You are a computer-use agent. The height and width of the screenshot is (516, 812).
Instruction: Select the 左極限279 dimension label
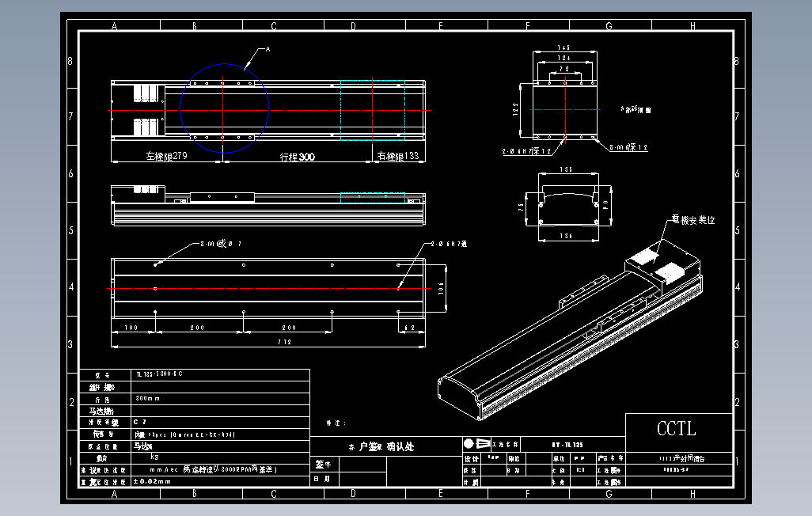166,156
